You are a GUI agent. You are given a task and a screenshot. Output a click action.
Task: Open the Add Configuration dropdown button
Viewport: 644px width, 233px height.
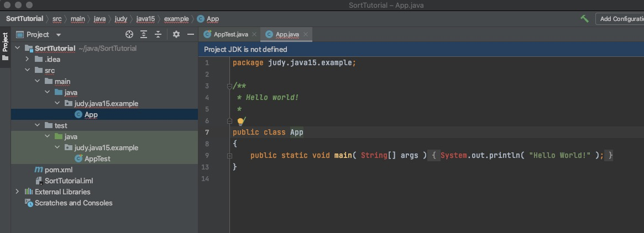(x=619, y=18)
